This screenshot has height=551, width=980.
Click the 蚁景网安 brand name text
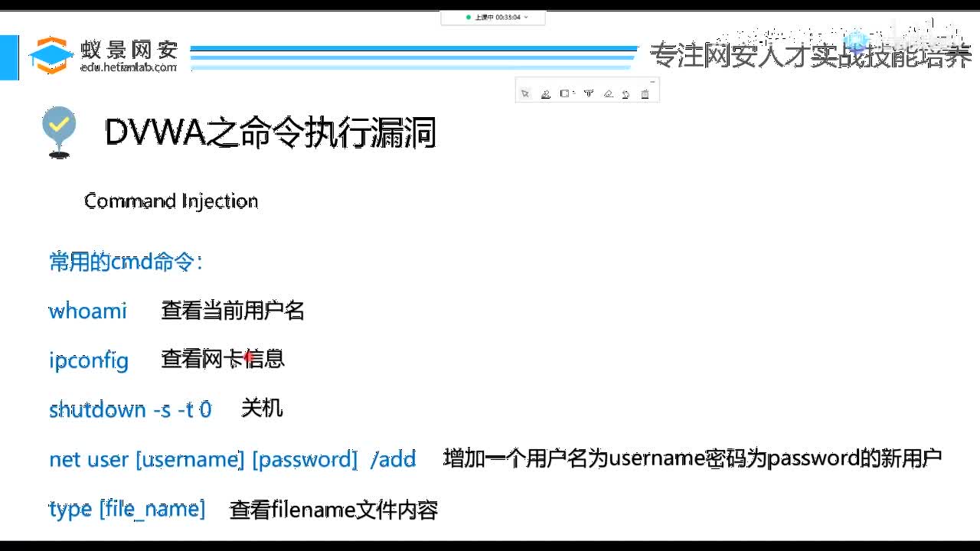(x=129, y=50)
